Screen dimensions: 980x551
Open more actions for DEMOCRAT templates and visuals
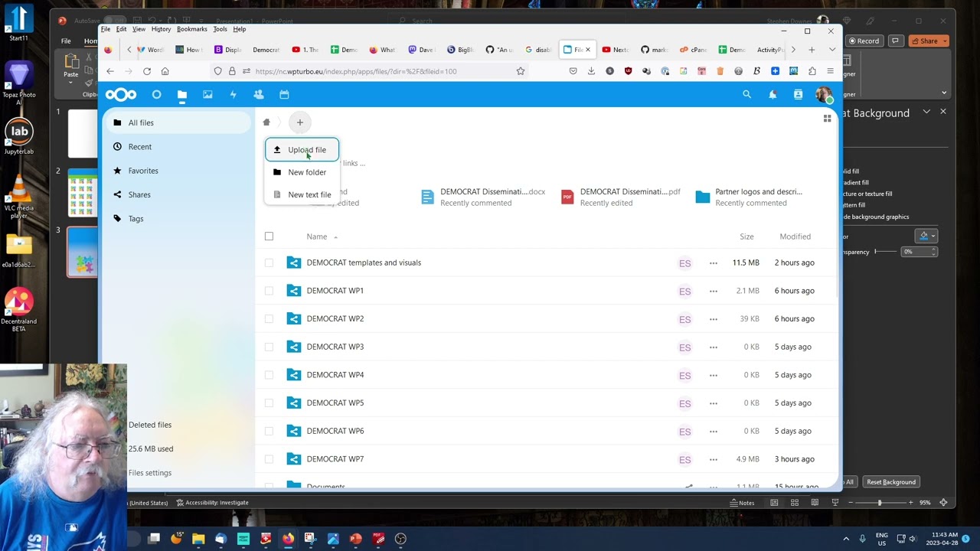[x=714, y=262]
